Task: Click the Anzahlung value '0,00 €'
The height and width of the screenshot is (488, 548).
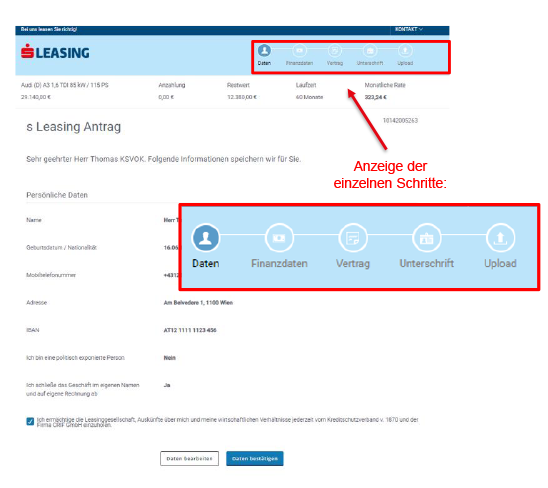Action: click(166, 97)
